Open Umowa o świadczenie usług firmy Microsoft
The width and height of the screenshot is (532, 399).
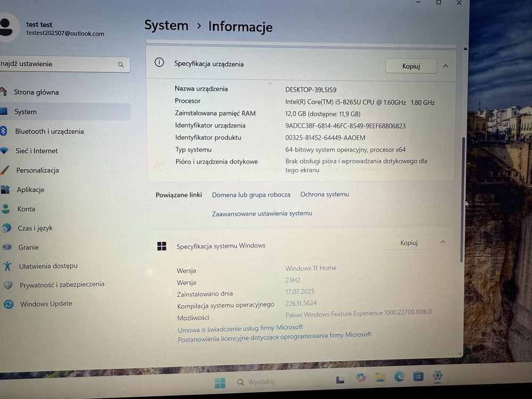click(x=240, y=328)
